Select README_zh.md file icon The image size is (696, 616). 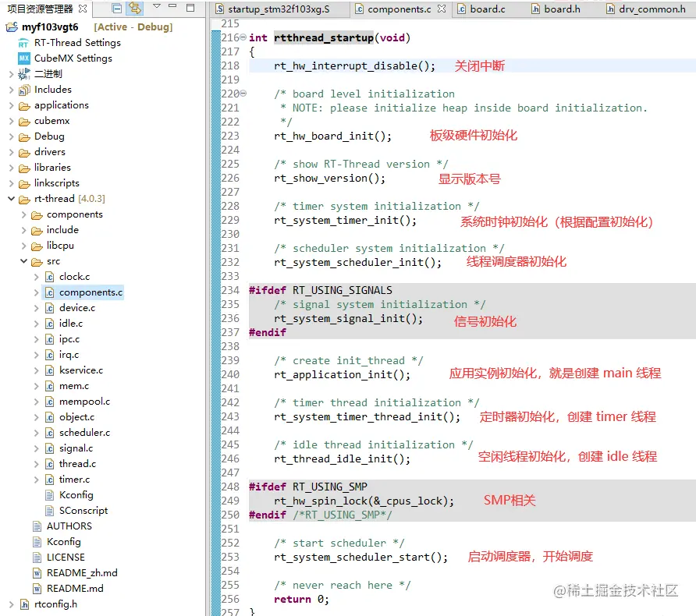coord(37,573)
